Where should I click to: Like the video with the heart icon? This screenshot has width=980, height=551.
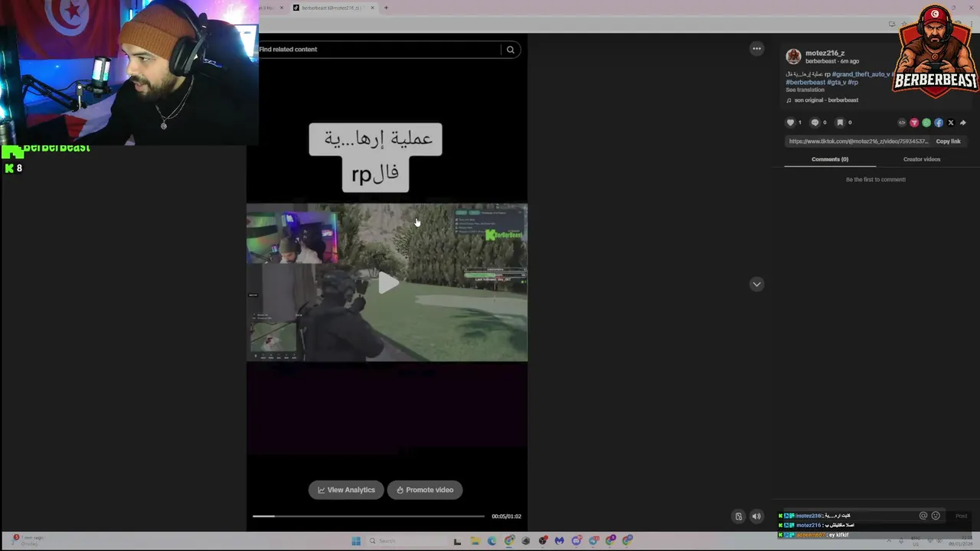tap(791, 122)
